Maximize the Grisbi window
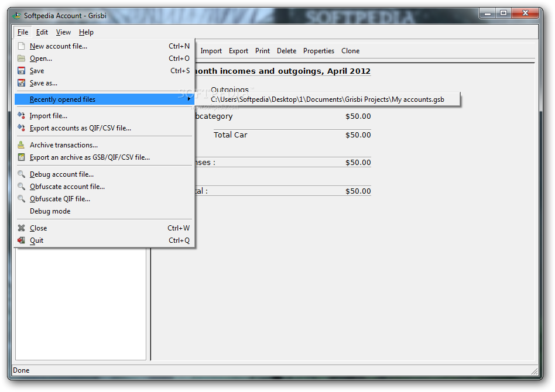The width and height of the screenshot is (555, 392). coord(503,14)
